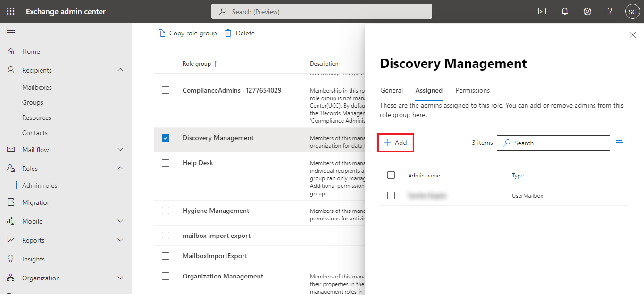Viewport: 644px width, 295px height.
Task: Click the Reports chart icon
Action: click(11, 240)
